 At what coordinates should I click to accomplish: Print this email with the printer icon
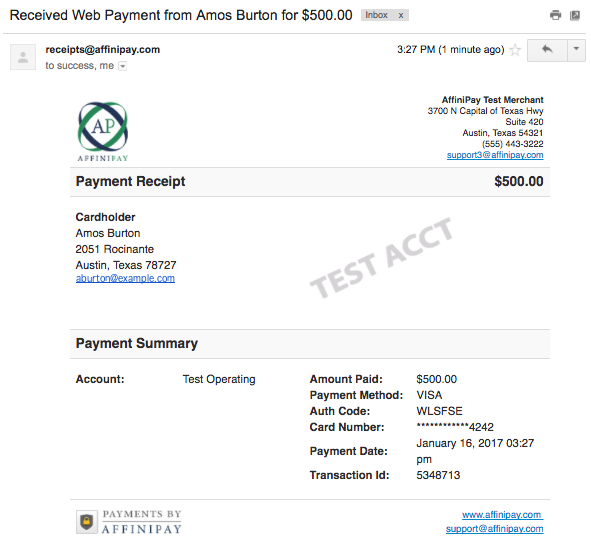coord(556,15)
